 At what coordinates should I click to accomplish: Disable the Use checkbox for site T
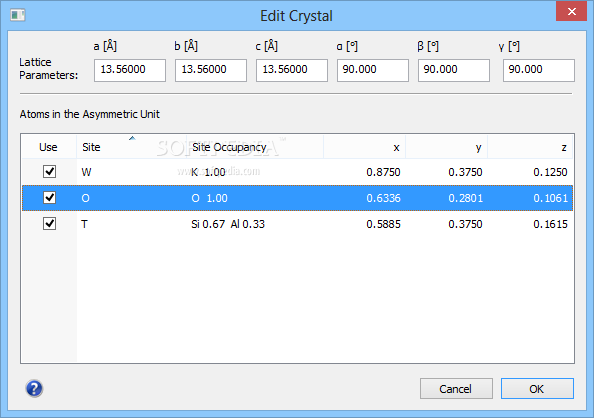pos(49,224)
